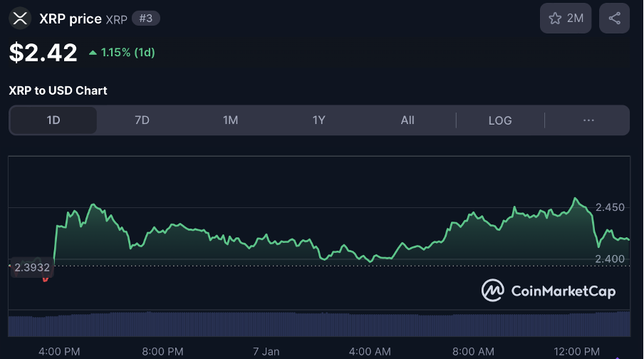644x359 pixels.
Task: Click the 12:00 PM time axis label
Action: coord(576,352)
